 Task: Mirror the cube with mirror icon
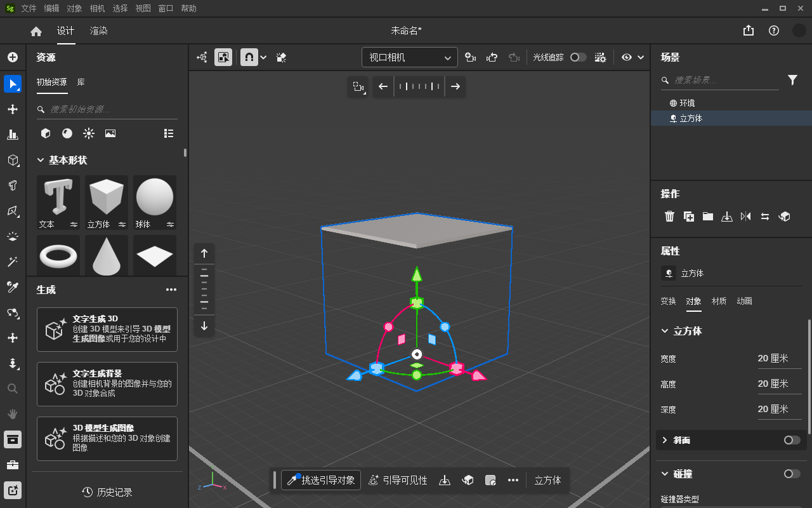point(746,217)
